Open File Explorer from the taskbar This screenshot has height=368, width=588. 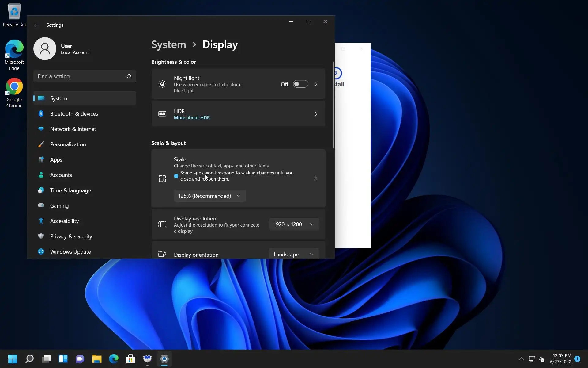click(x=97, y=359)
